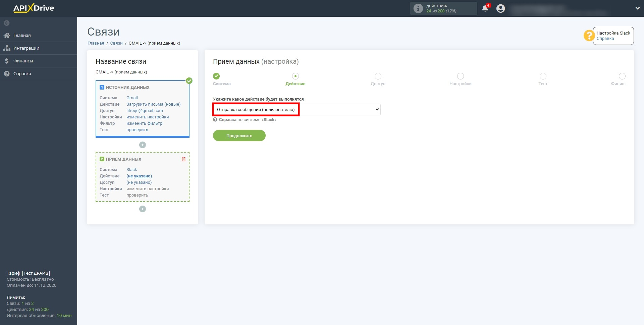Screen dimensions: 644x325
Task: Click Slack system link in receiver block
Action: click(x=131, y=170)
